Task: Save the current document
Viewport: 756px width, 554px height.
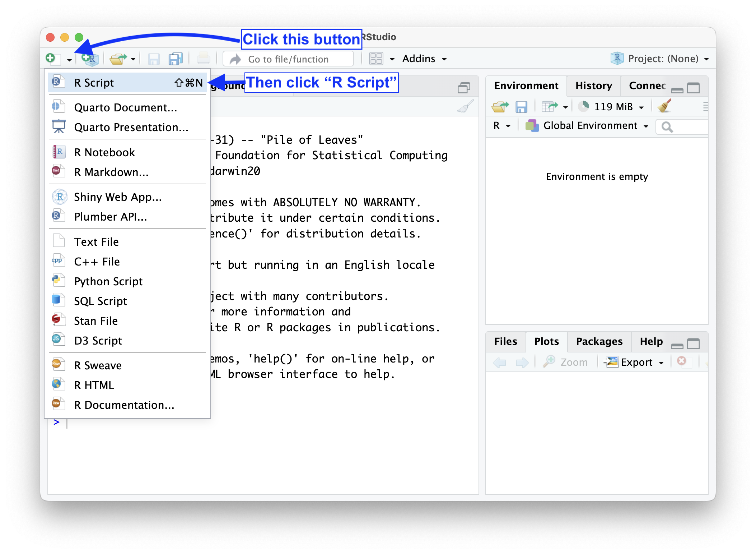Action: click(x=154, y=59)
